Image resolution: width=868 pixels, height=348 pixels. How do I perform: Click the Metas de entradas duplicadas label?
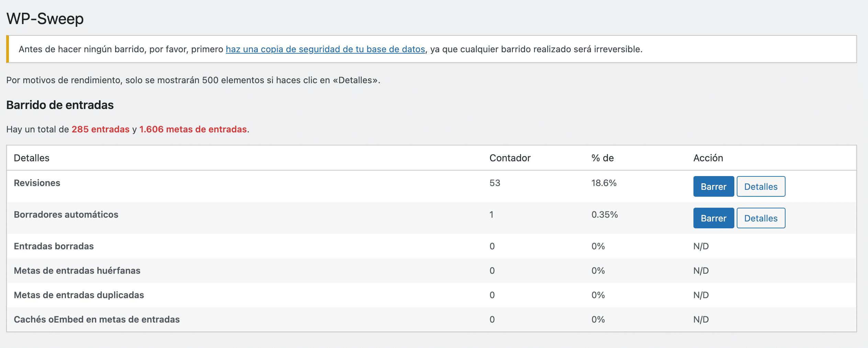[79, 295]
